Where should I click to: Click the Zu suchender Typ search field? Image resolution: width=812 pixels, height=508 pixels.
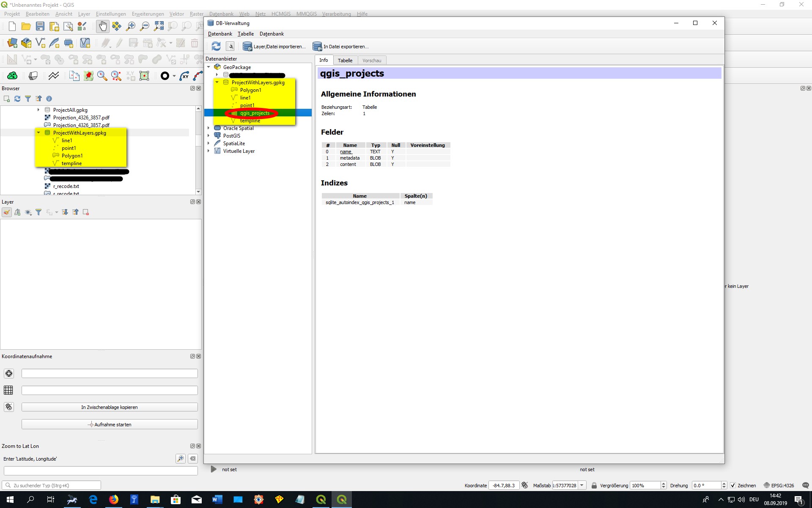[x=51, y=485]
